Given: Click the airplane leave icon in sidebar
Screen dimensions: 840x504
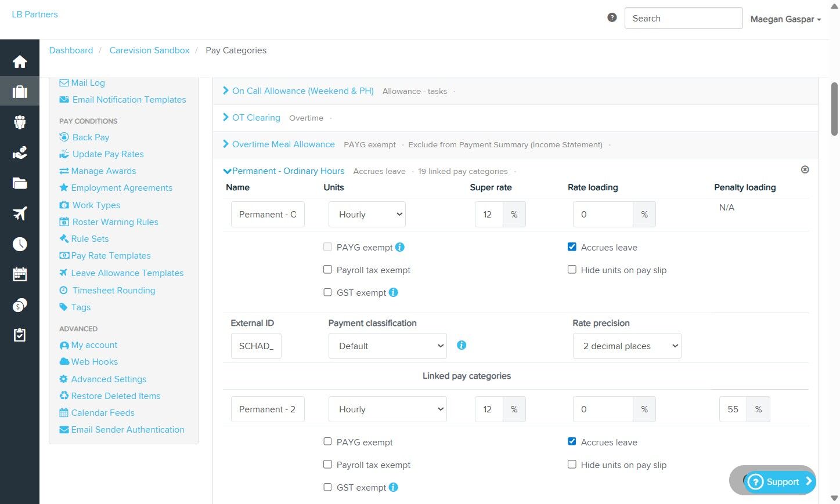Looking at the screenshot, I should (20, 213).
